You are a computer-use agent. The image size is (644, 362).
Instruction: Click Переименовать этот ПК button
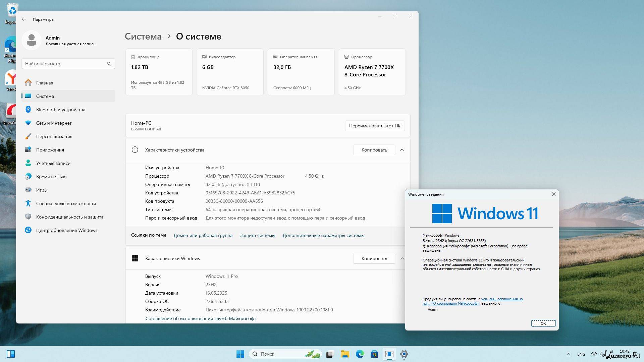point(374,126)
